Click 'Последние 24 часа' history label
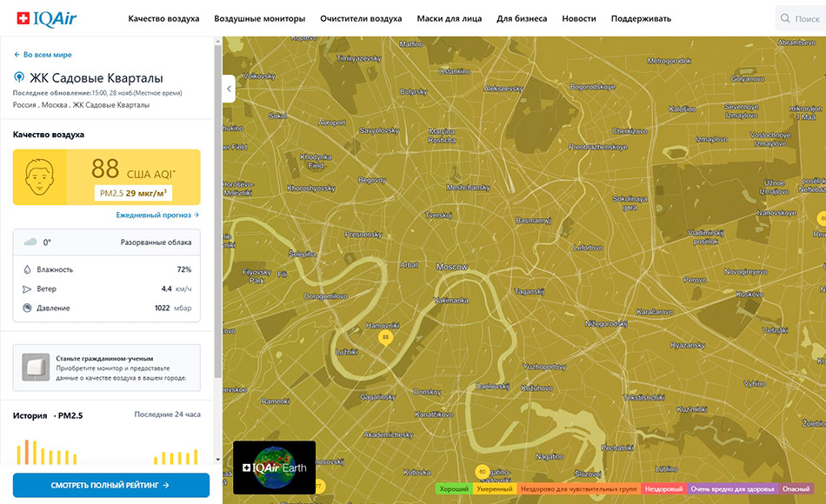This screenshot has width=826, height=504. pyautogui.click(x=168, y=414)
